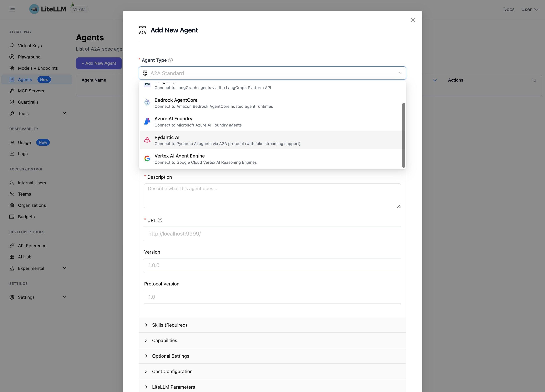Screen dimensions: 545x392
Task: Click the Teams group icon
Action: (12, 194)
